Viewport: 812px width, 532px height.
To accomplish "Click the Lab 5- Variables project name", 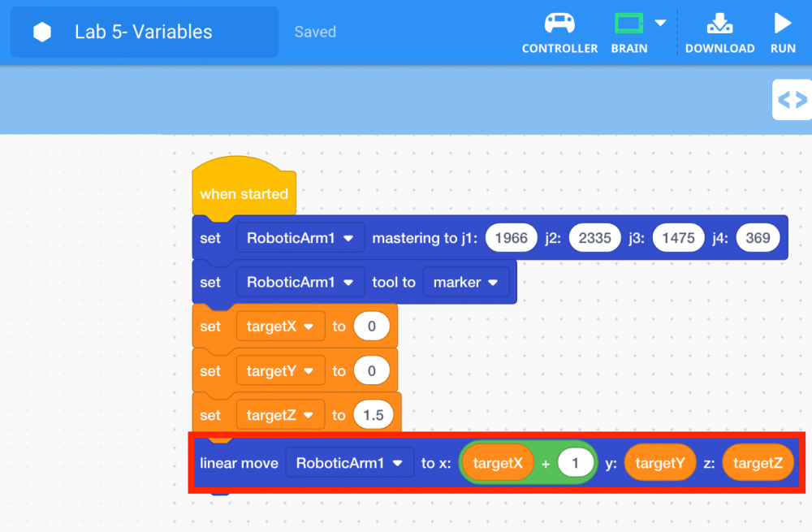I will 144,32.
